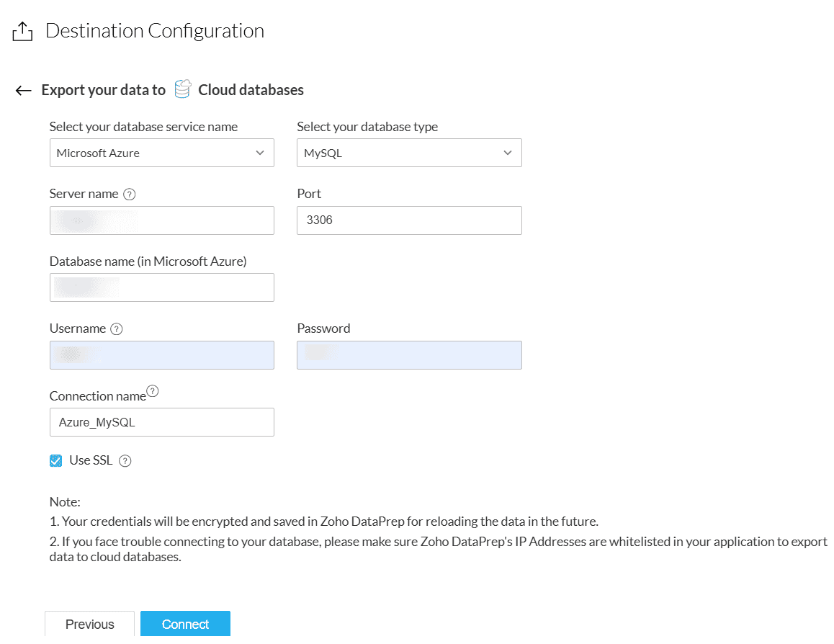Screen dimensions: 834x644
Task: Click the chevron on the MySQL dropdown
Action: point(508,153)
